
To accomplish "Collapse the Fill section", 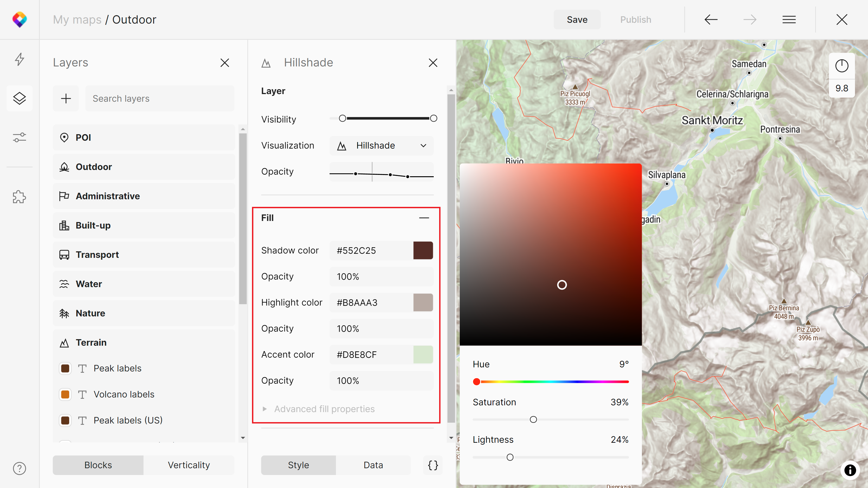I will pyautogui.click(x=424, y=218).
